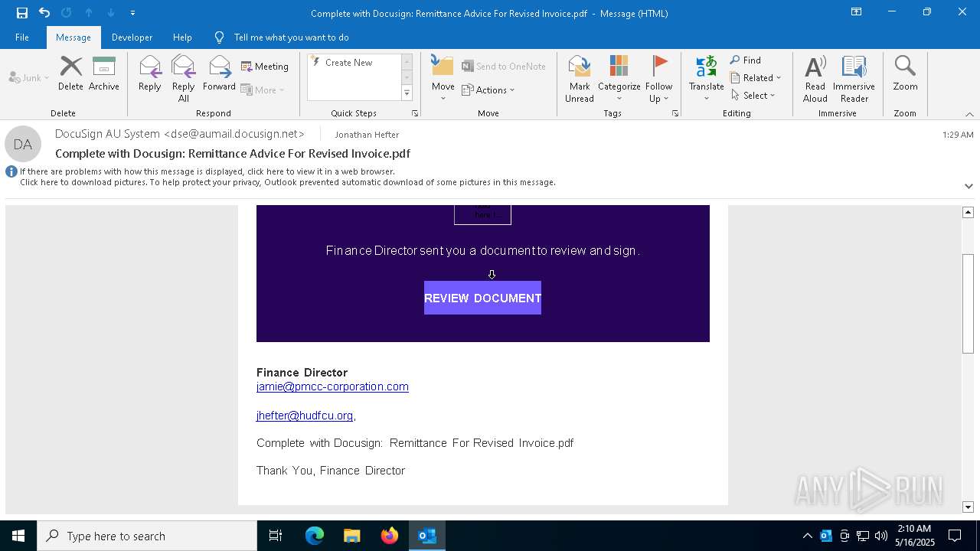The width and height of the screenshot is (980, 551).
Task: Click taskbar search box
Action: tap(147, 536)
